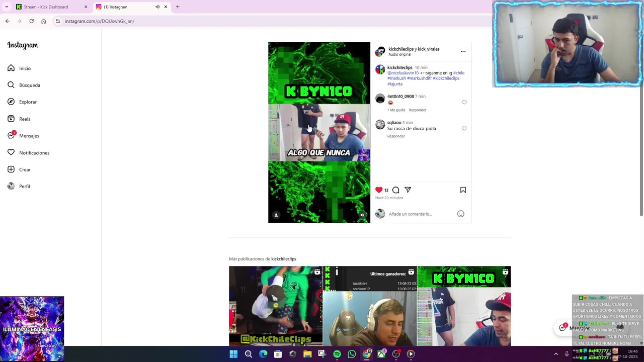Image resolution: width=644 pixels, height=362 pixels.
Task: Open the Explorar compass icon
Action: point(11,102)
